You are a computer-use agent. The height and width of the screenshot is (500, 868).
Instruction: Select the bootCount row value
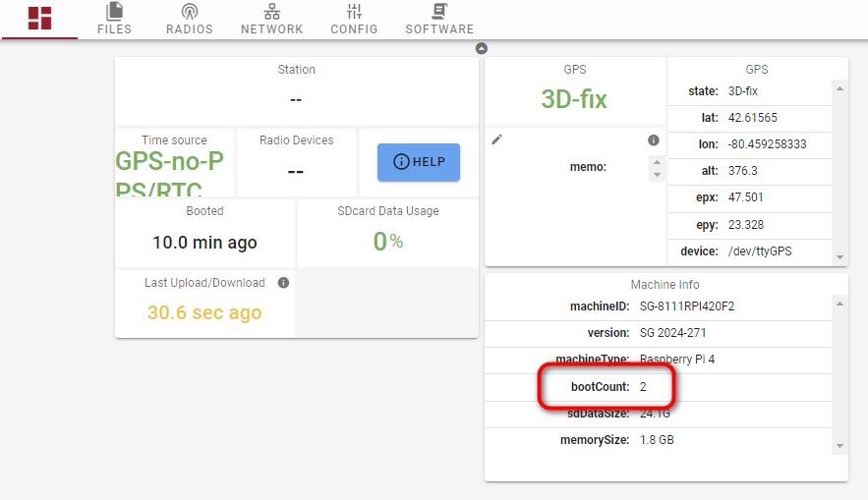pos(644,387)
